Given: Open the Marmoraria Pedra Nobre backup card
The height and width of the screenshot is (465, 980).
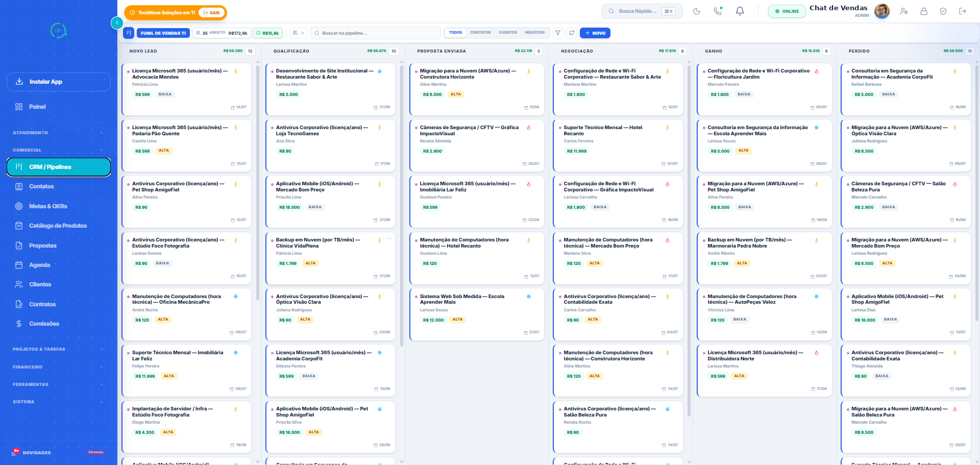Looking at the screenshot, I should point(765,258).
